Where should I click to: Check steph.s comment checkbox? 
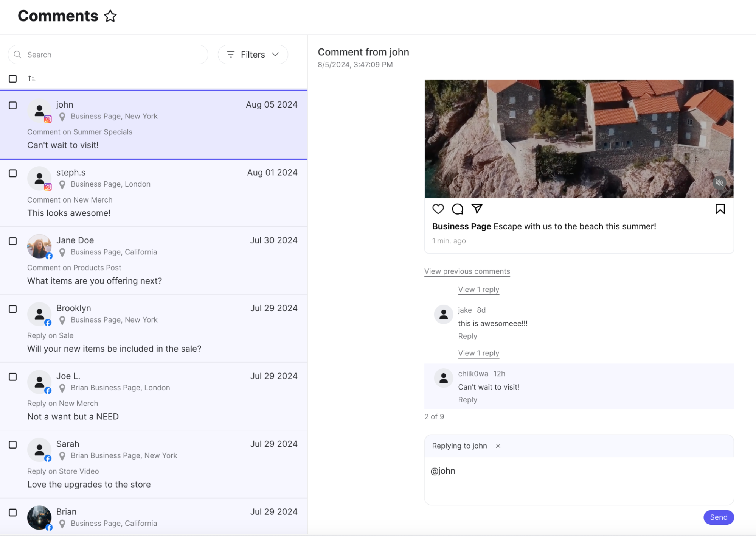(13, 173)
